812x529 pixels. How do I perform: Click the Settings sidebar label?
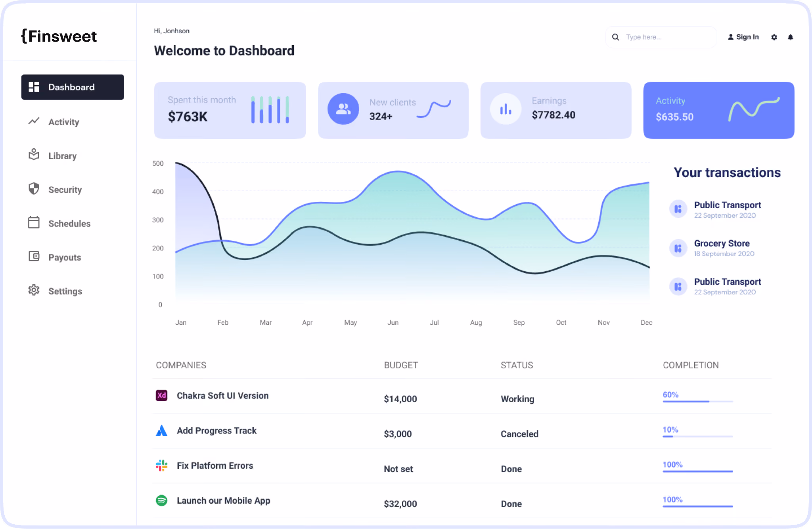[x=65, y=291]
